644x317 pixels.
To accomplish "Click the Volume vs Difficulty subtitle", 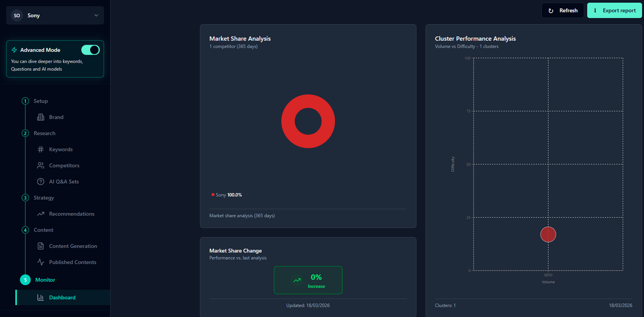I will (466, 46).
